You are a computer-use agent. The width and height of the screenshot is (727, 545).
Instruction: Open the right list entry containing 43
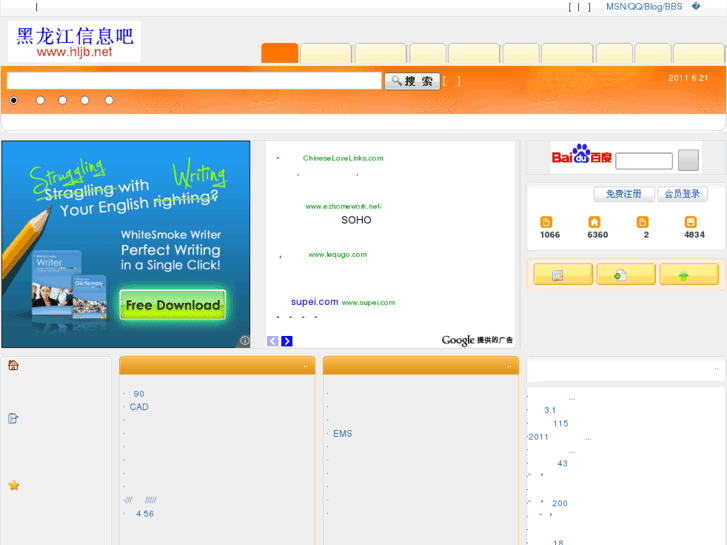tap(562, 463)
